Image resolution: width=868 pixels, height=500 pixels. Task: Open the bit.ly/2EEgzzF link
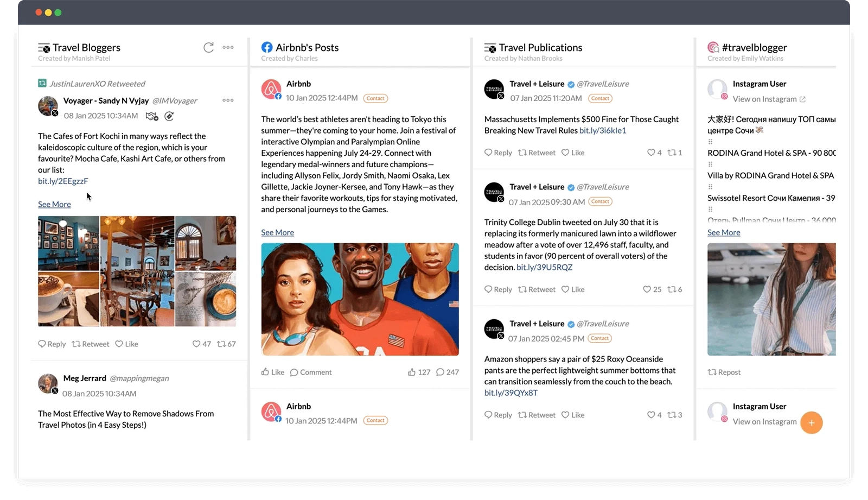tap(63, 181)
